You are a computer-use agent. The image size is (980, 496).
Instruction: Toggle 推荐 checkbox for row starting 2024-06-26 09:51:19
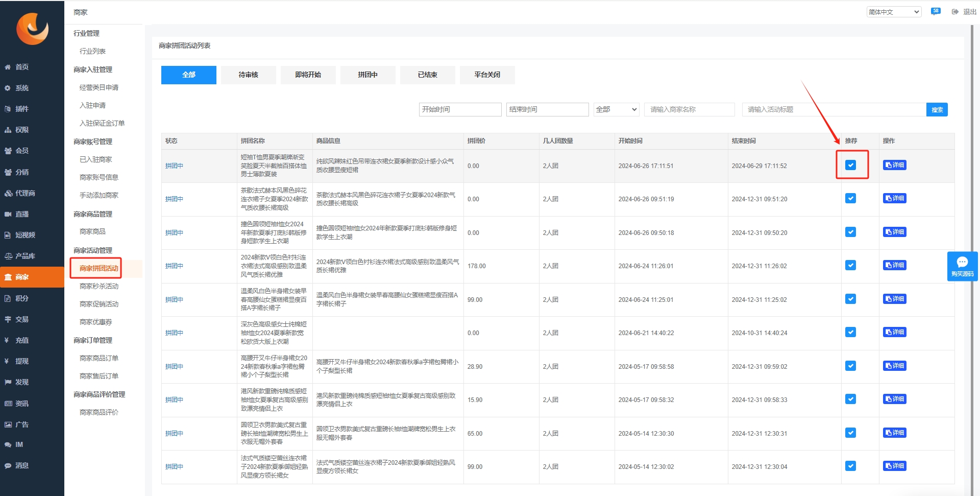coord(850,198)
